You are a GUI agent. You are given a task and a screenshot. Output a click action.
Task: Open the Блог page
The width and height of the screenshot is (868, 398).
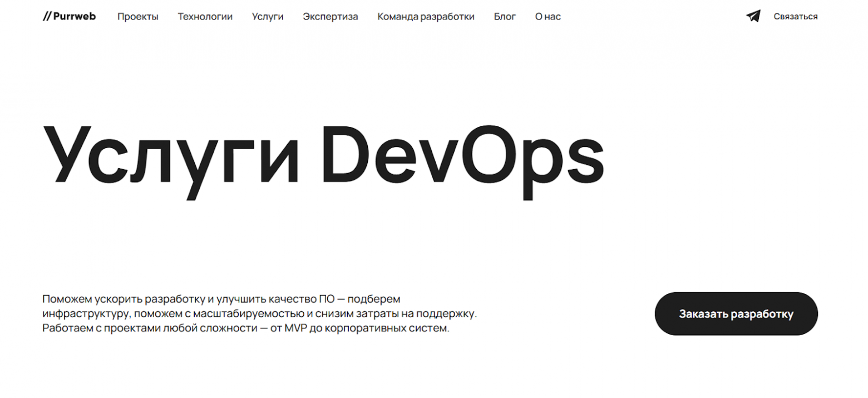pyautogui.click(x=505, y=16)
